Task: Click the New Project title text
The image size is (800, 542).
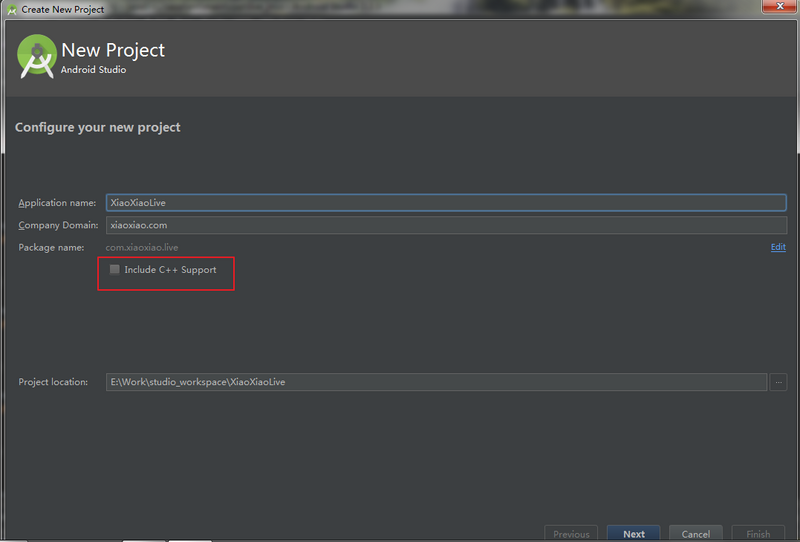Action: coord(113,50)
